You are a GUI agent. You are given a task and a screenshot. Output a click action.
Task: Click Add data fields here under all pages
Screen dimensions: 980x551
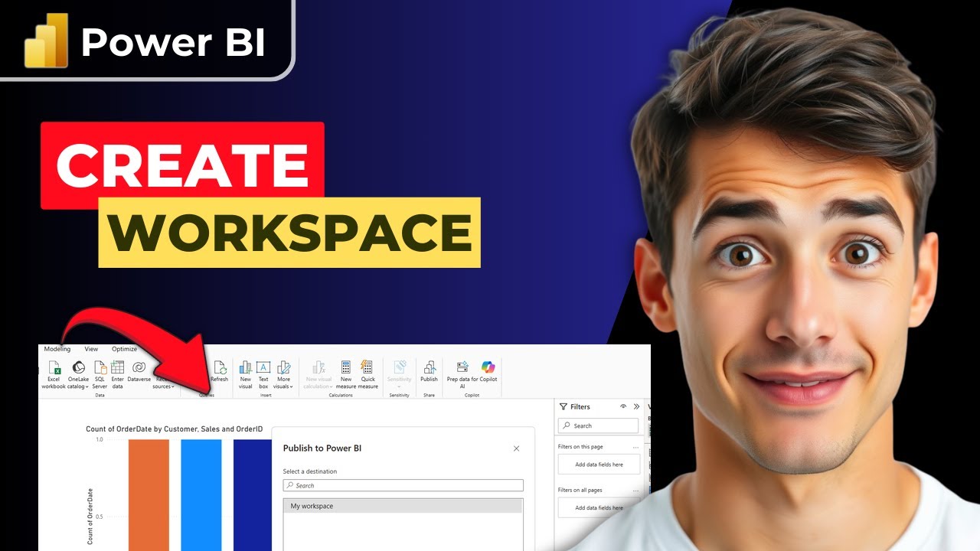pos(599,507)
